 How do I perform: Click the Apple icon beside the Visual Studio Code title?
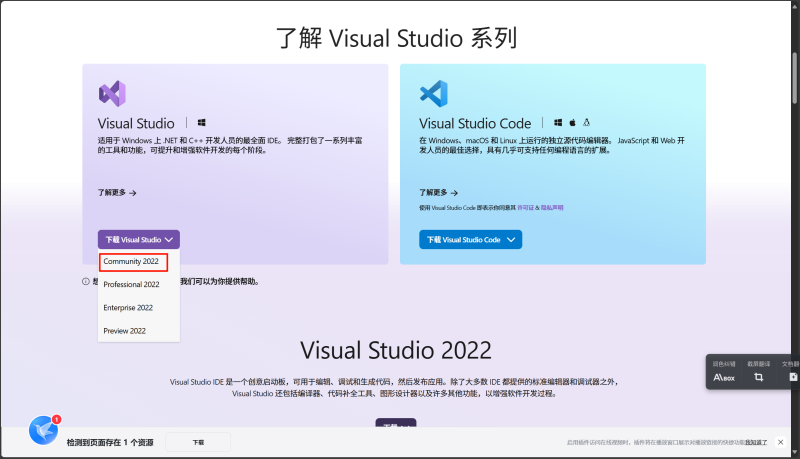[572, 122]
